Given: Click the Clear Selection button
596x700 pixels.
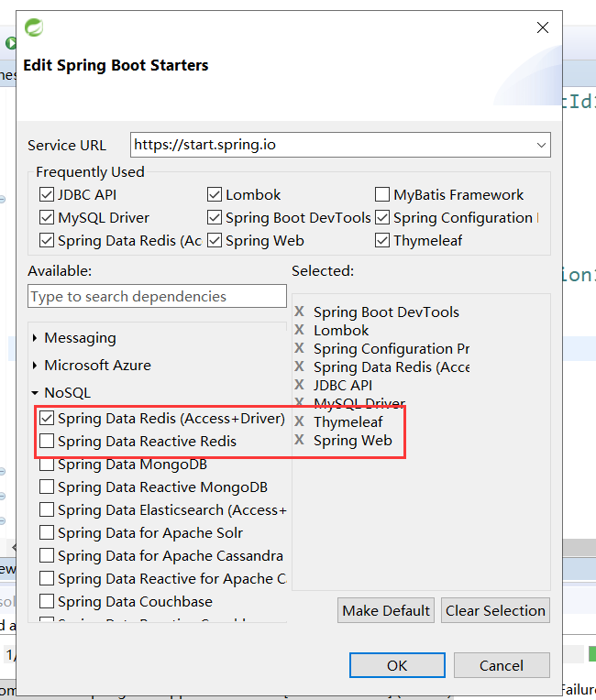Looking at the screenshot, I should (x=495, y=610).
